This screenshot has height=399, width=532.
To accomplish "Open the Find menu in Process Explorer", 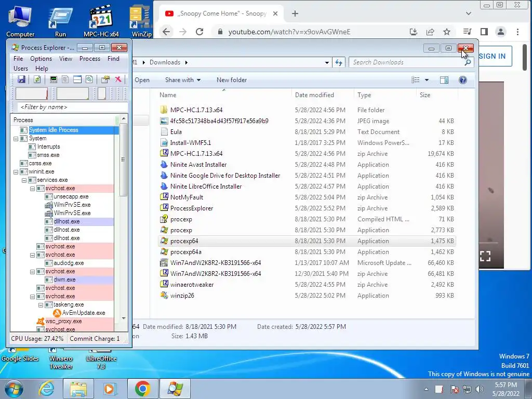I will tap(113, 59).
